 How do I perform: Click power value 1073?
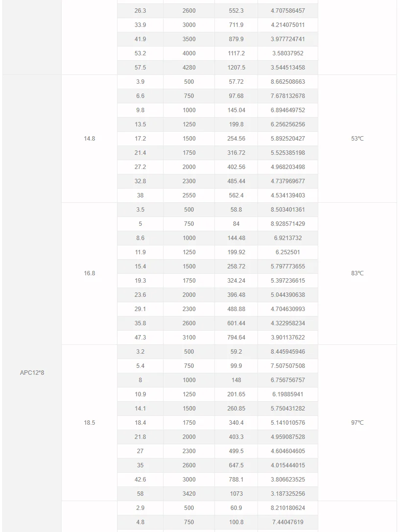[236, 494]
